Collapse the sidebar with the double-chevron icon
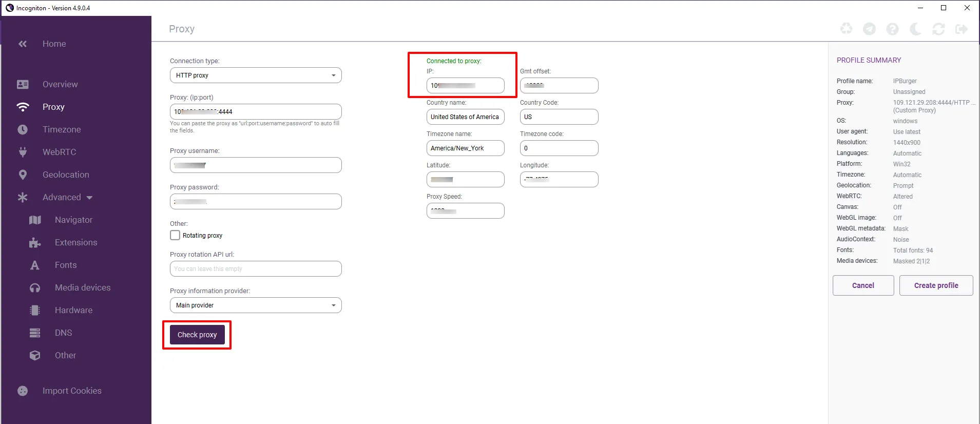The height and width of the screenshot is (424, 980). tap(23, 44)
